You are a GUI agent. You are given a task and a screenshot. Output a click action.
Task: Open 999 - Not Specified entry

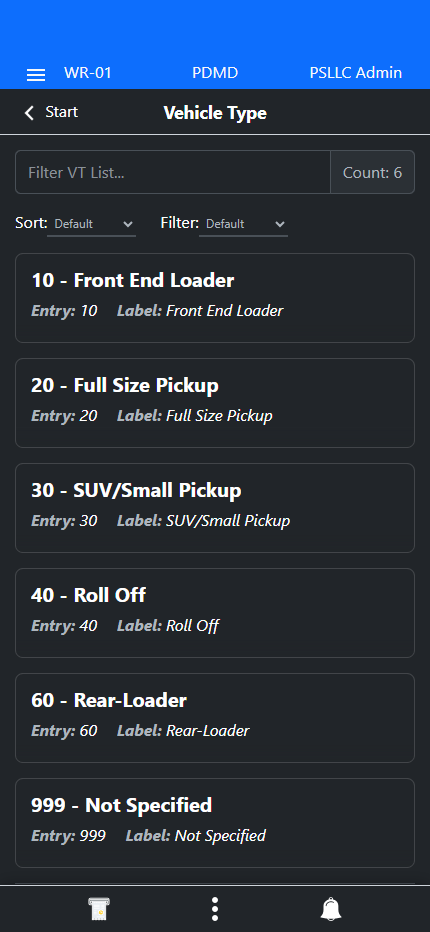tap(215, 823)
